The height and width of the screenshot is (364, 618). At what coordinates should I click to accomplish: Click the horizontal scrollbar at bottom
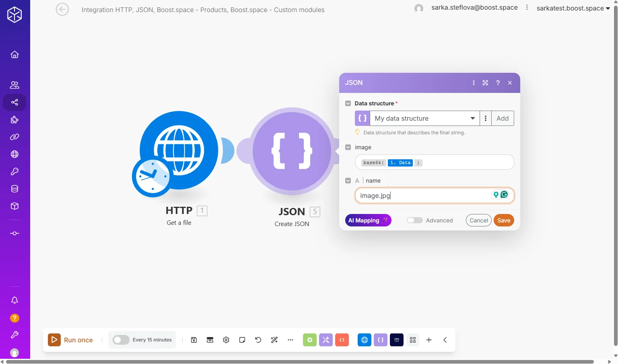(x=300, y=362)
